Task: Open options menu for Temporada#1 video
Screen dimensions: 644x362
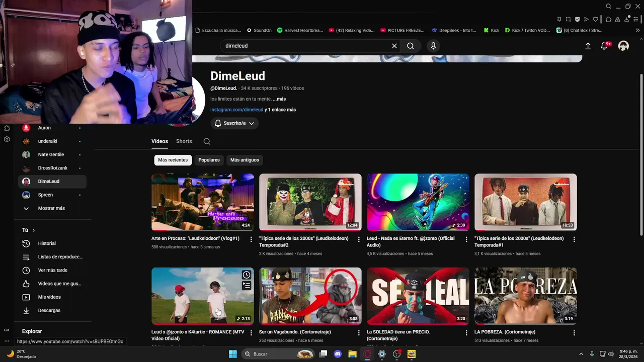Action: [574, 239]
